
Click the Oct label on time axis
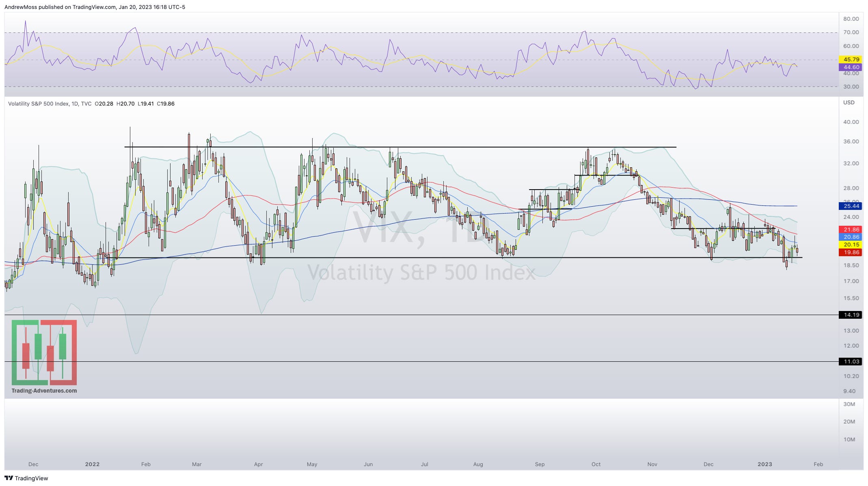(x=596, y=464)
